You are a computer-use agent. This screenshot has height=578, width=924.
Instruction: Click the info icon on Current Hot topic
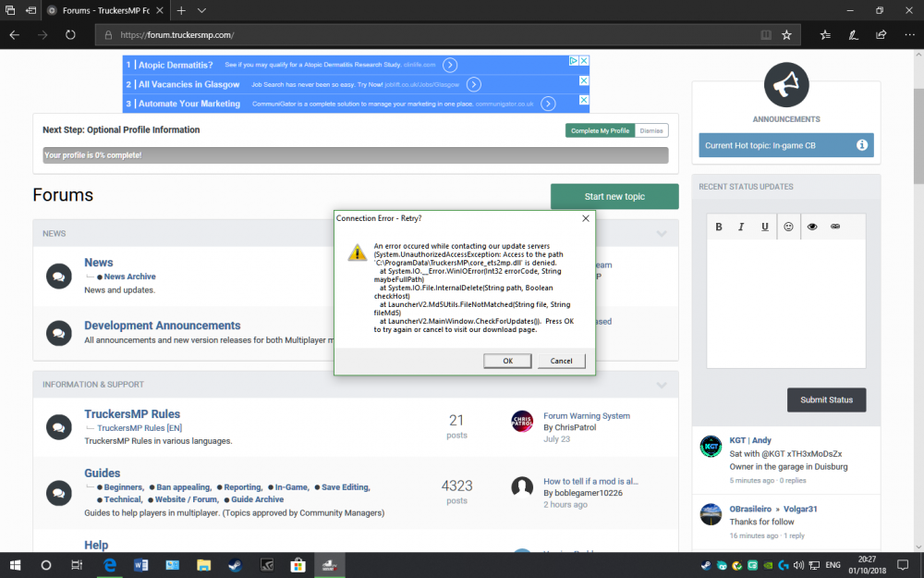tap(861, 145)
